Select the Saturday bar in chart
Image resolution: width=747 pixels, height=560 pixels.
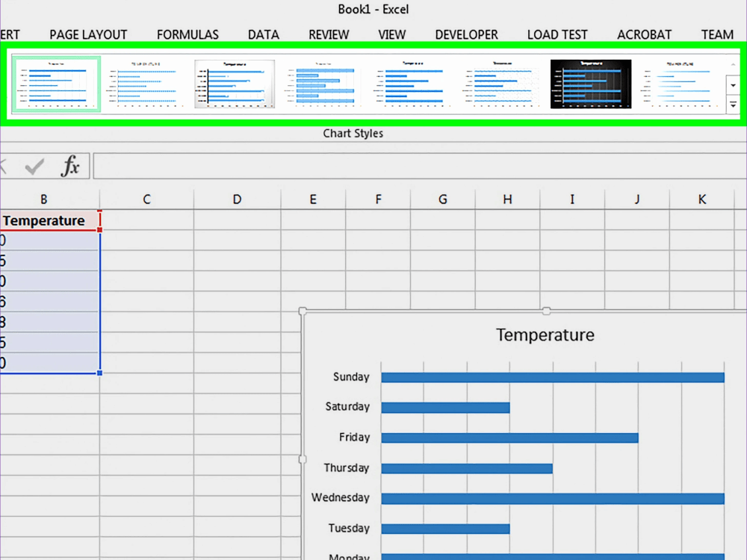pyautogui.click(x=445, y=408)
